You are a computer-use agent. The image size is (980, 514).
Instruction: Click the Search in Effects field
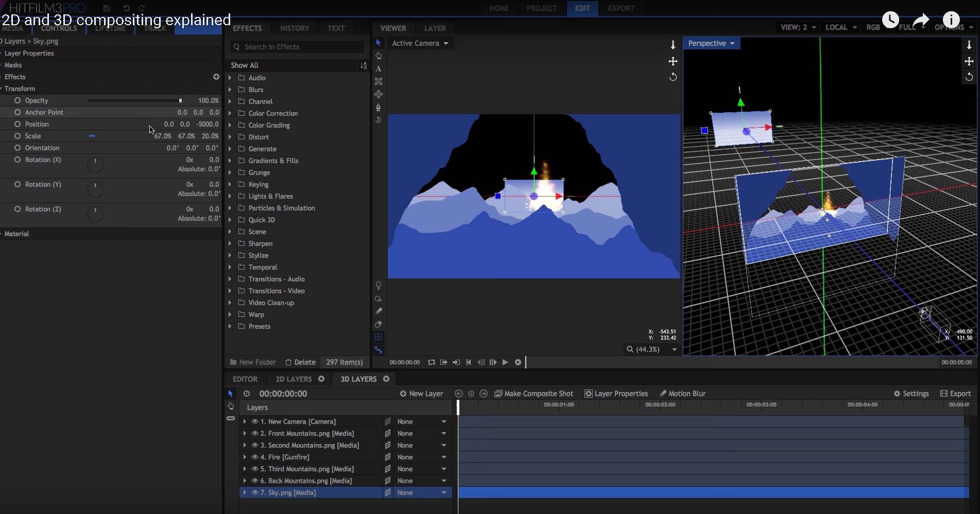pyautogui.click(x=297, y=47)
